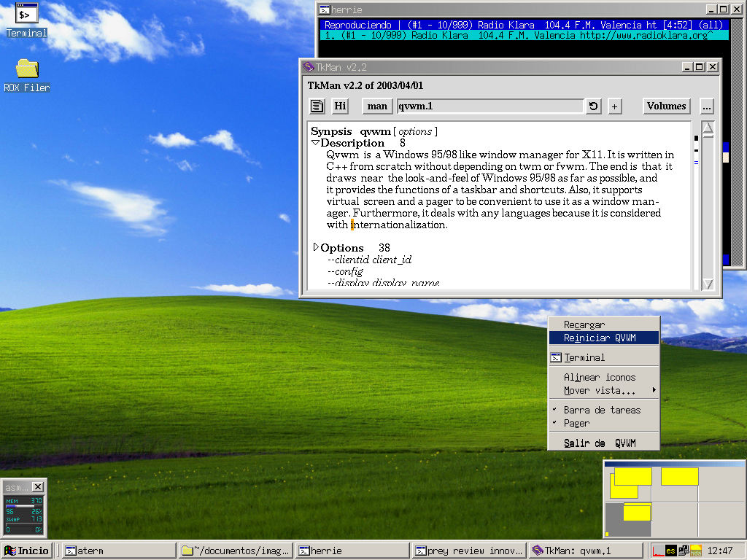
Task: Open the ROX Filer desktop icon
Action: [27, 75]
